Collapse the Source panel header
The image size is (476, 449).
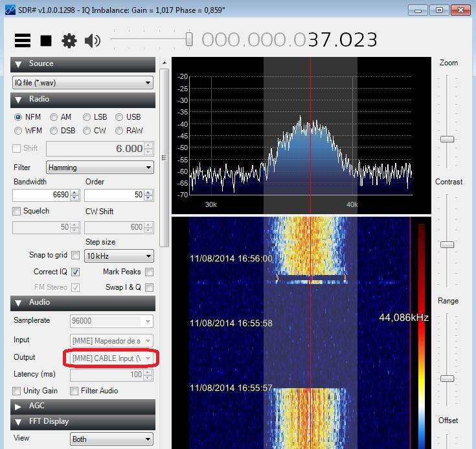83,64
